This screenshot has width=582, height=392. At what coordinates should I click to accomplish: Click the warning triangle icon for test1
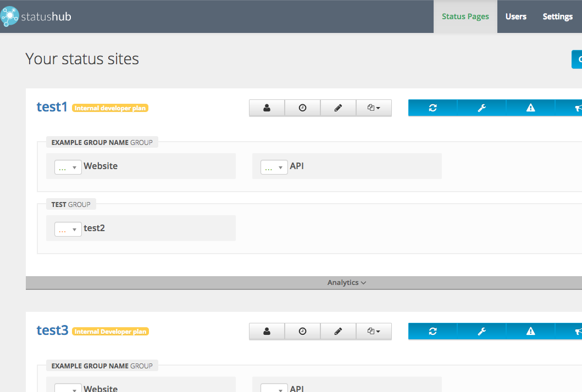click(531, 108)
